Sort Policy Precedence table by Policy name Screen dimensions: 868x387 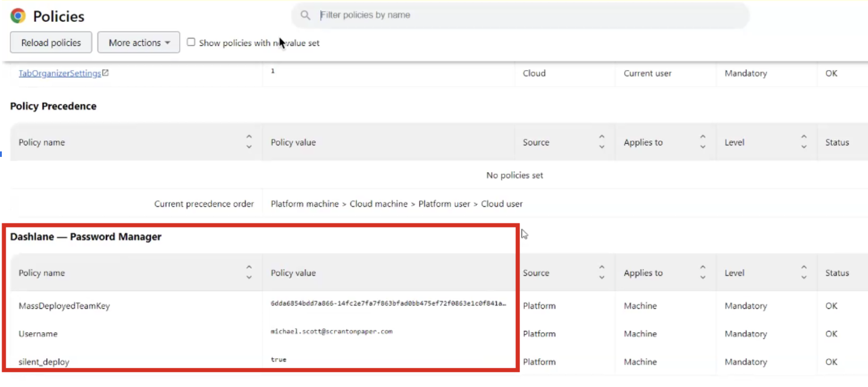249,142
